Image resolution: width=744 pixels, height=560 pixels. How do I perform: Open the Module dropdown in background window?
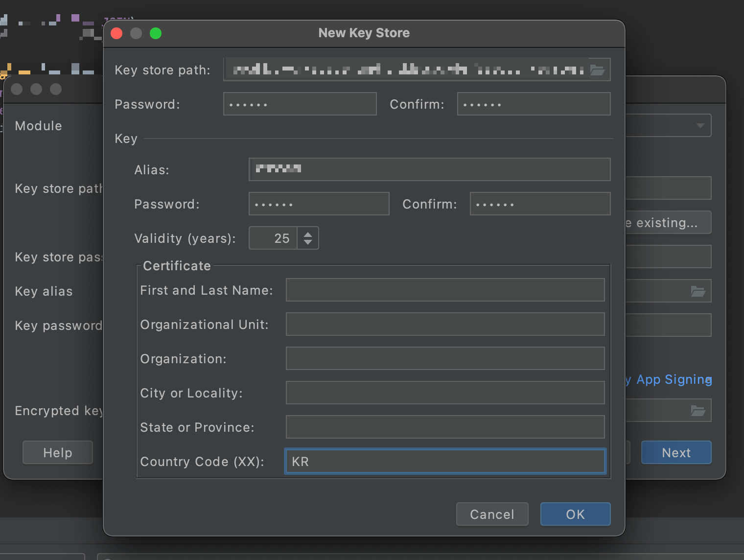coord(668,126)
